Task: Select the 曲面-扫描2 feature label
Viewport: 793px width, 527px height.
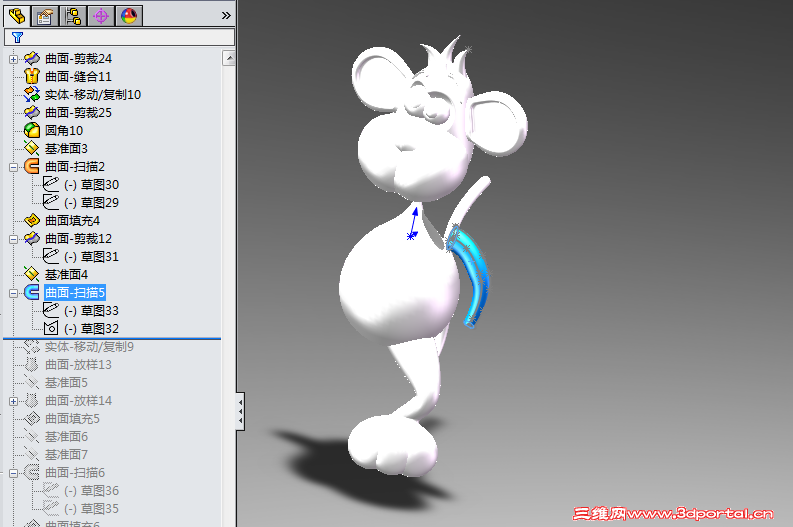Action: coord(75,166)
